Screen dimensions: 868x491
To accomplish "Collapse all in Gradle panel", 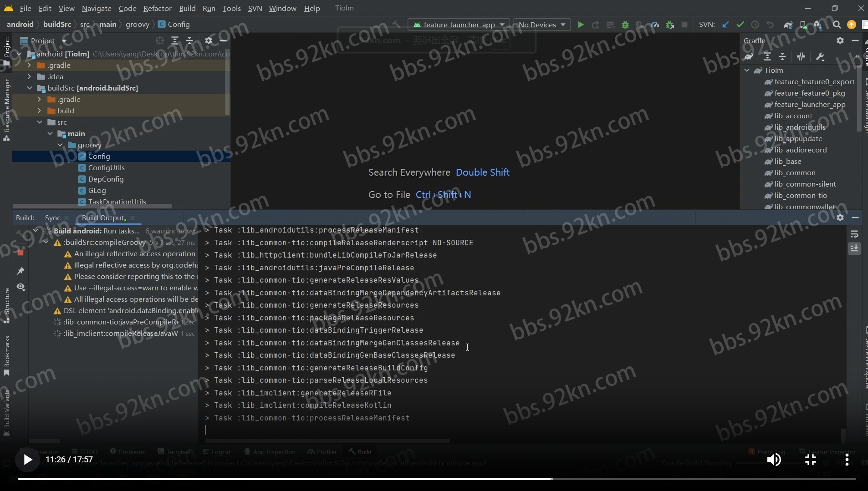I will coord(782,56).
